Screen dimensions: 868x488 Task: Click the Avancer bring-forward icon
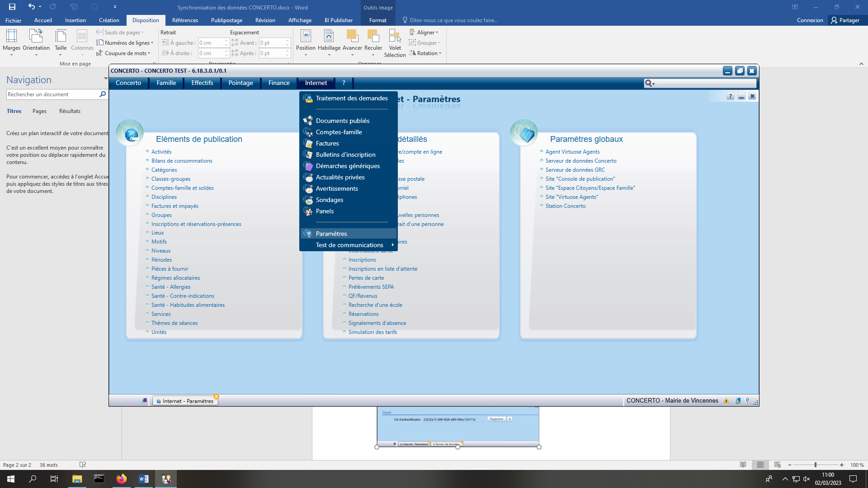pos(352,36)
